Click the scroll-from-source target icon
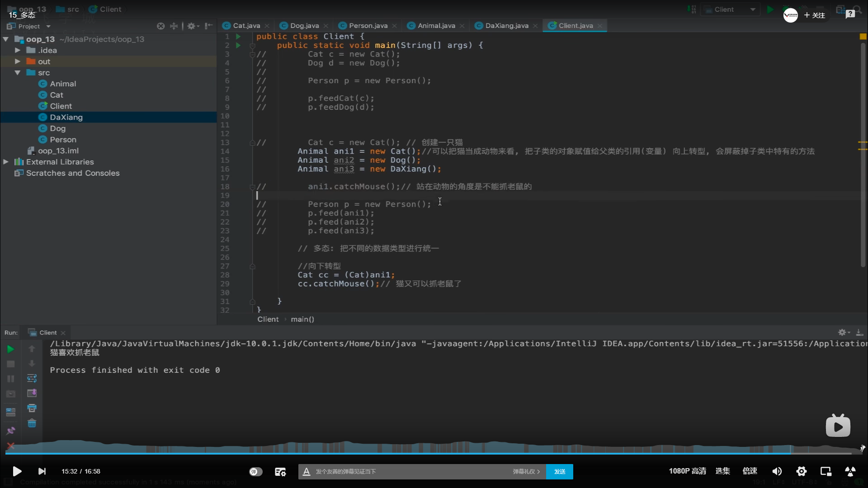This screenshot has width=868, height=488. click(x=160, y=26)
